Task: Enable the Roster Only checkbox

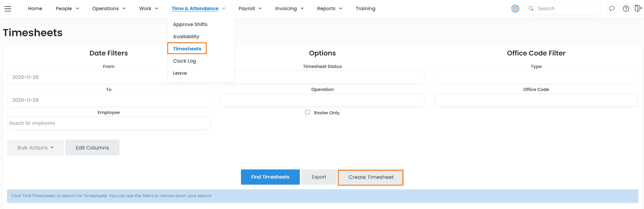Action: coord(307,112)
